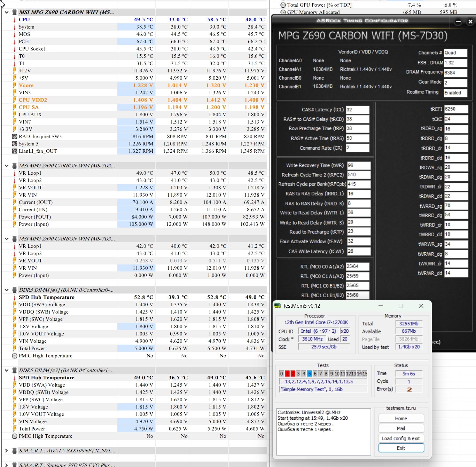Click the Error(s) count field in TestMem5
Image resolution: width=476 pixels, height=467 pixels.
pyautogui.click(x=409, y=389)
